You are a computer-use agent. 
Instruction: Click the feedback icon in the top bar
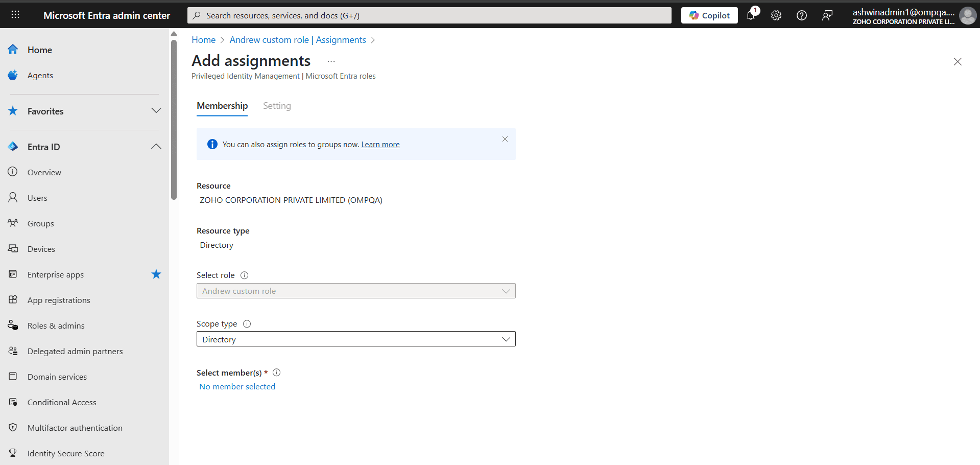pyautogui.click(x=827, y=15)
